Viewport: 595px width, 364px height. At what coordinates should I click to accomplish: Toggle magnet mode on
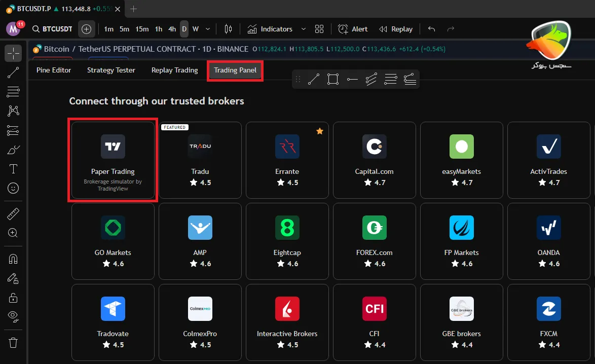[x=13, y=259]
